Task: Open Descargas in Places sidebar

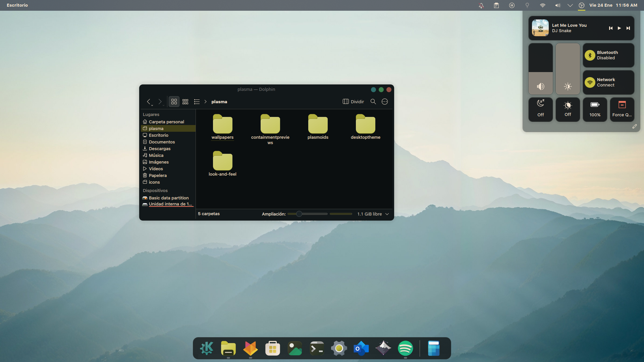Action: point(168,148)
